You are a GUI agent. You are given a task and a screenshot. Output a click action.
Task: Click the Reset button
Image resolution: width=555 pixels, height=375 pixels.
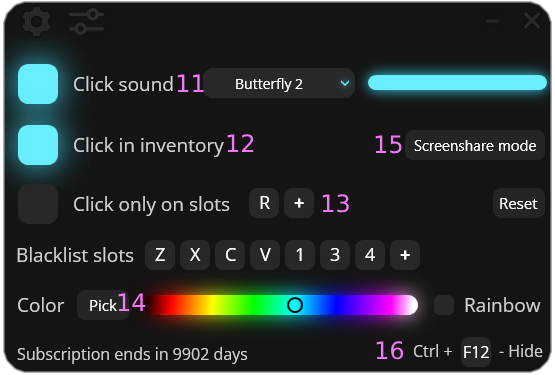518,203
